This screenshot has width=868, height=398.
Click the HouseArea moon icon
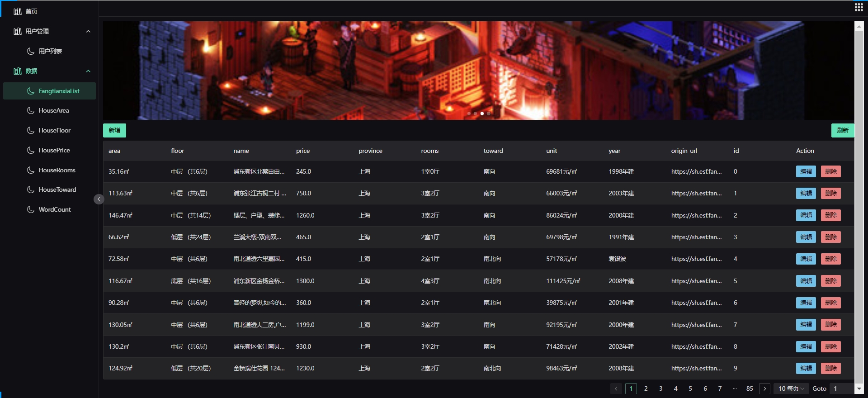point(31,110)
